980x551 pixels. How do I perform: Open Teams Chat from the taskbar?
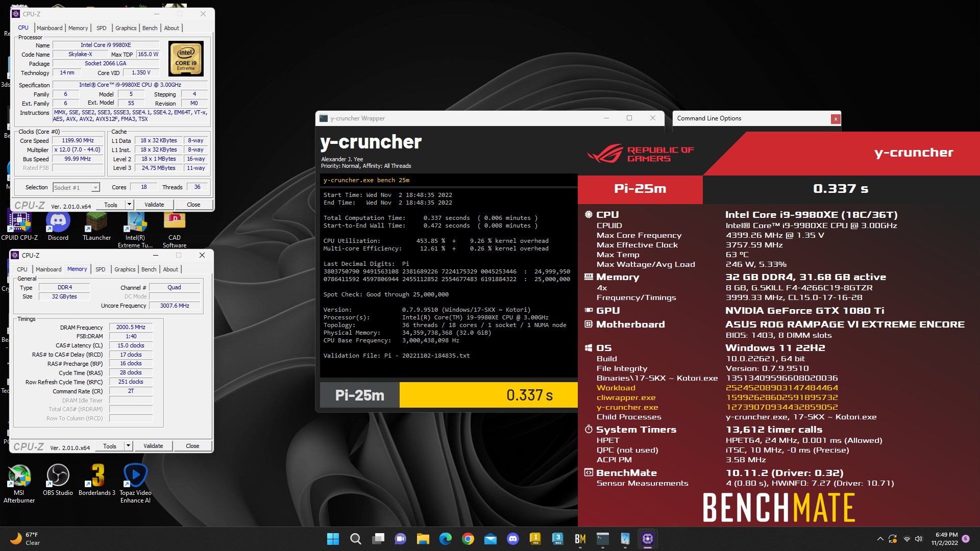(x=401, y=539)
